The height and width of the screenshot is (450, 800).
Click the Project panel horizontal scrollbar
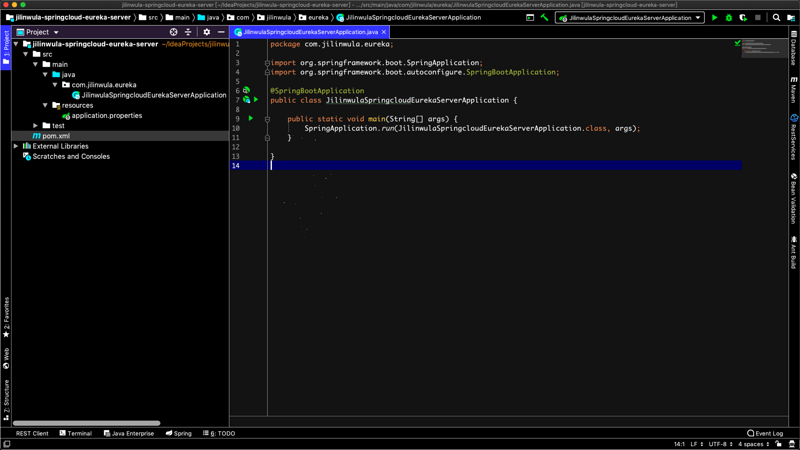[x=85, y=423]
